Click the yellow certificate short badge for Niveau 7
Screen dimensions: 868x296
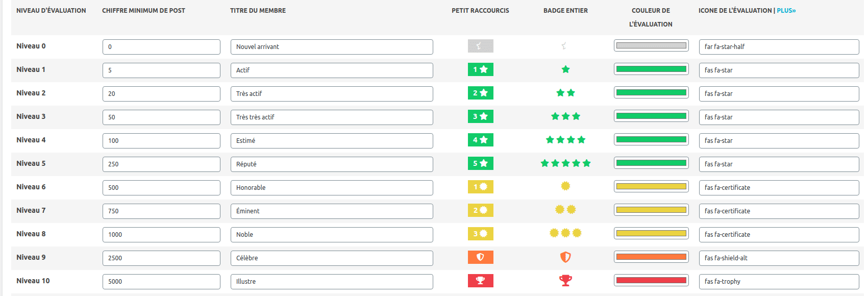[x=480, y=210]
